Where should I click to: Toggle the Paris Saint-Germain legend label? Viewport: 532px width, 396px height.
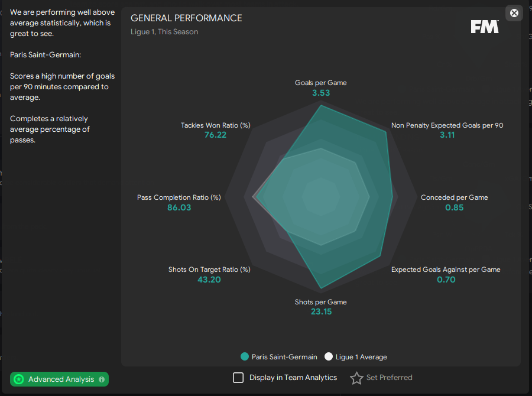click(284, 357)
